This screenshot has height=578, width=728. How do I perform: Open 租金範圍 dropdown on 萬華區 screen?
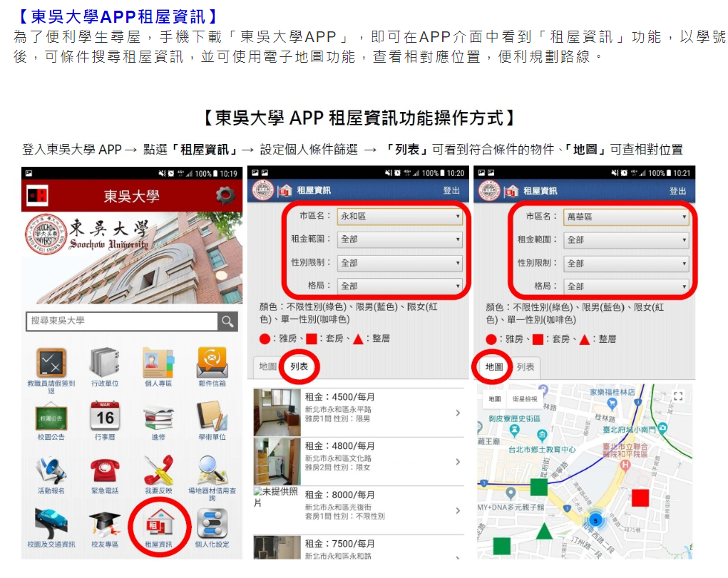[x=626, y=239]
